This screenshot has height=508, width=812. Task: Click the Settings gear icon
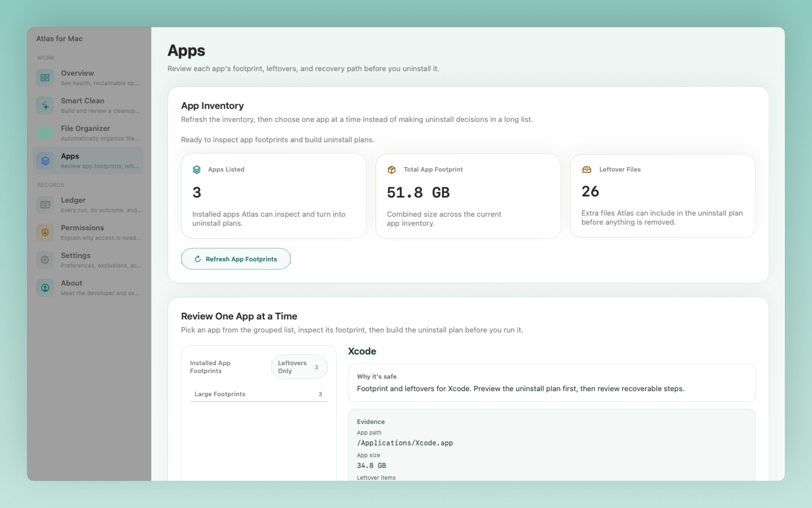tap(45, 260)
